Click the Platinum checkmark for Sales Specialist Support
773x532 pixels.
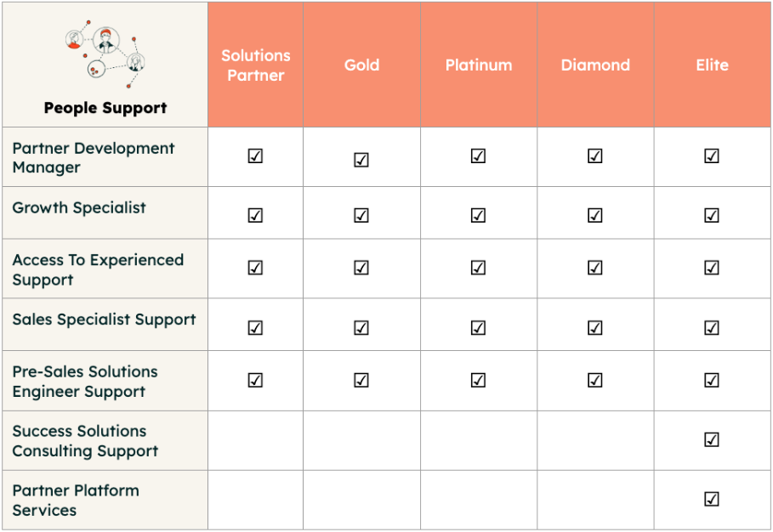pos(478,327)
